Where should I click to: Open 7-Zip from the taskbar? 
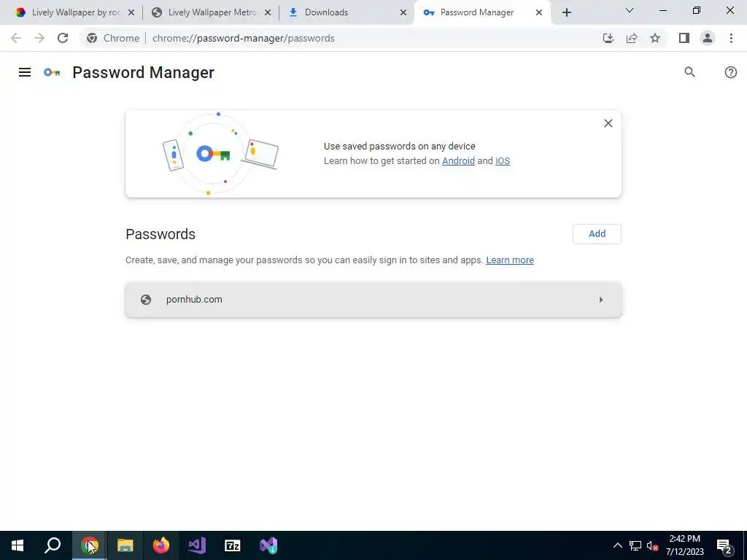(x=233, y=545)
